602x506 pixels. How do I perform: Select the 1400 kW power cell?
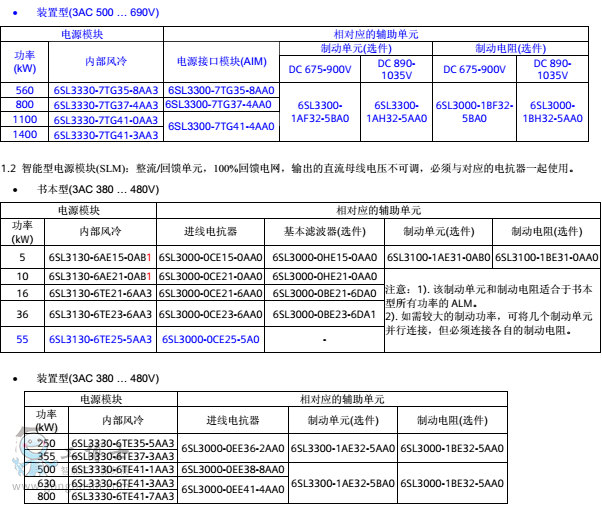pos(25,134)
